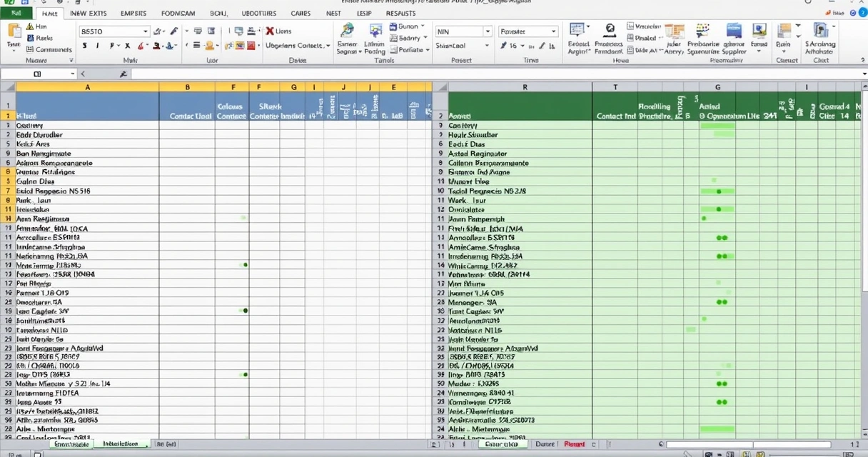Select the red sheet tab at the bottom
Viewport: 868px width, 457px height.
575,444
